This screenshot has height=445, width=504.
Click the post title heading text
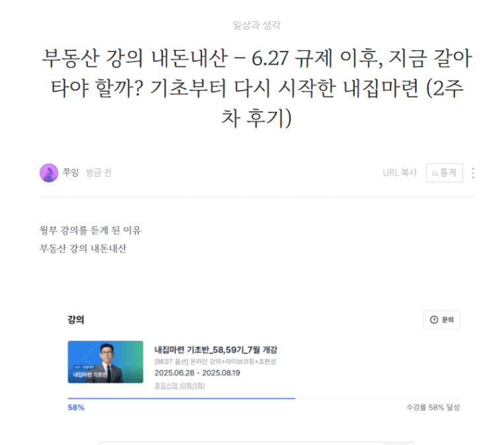tap(256, 88)
